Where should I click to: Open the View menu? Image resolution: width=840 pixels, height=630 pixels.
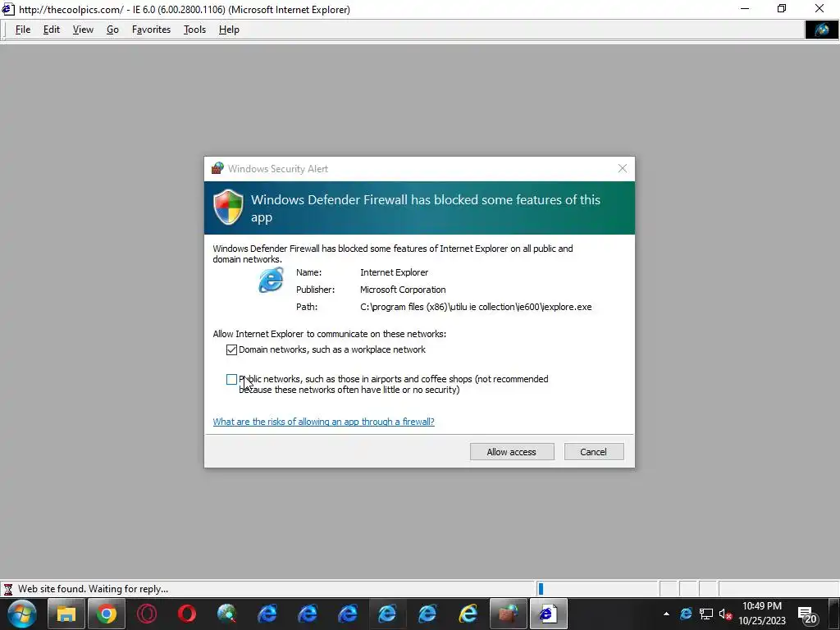[83, 30]
